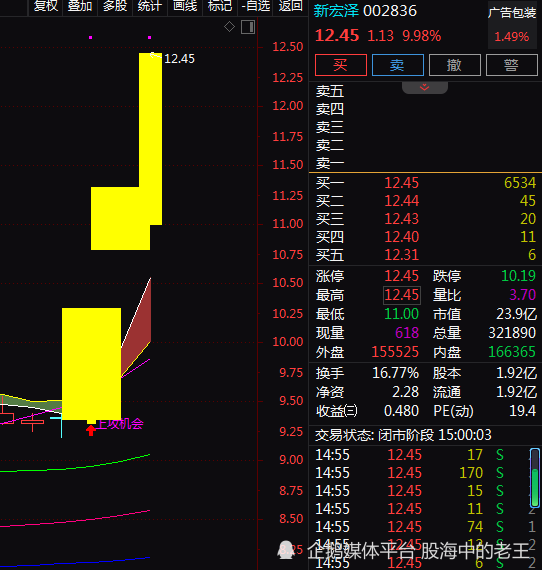Select 买五 bid price 12.31
Viewport: 542px width, 570px height.
click(x=402, y=255)
